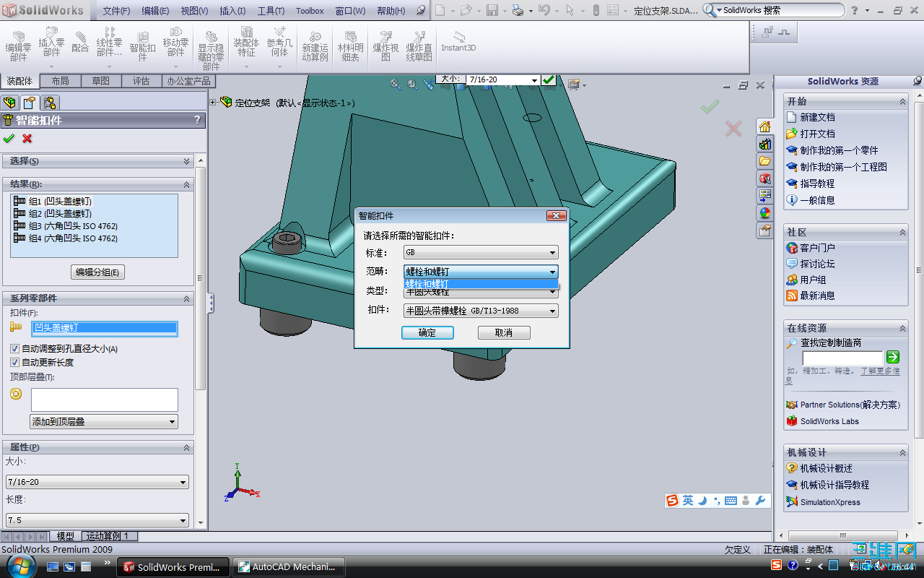Click the green confirm check in the graphics corner
The width and height of the screenshot is (924, 578).
point(710,107)
